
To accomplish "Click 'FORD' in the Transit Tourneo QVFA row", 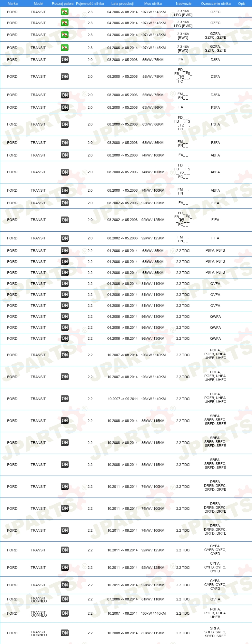I will pos(12,599).
